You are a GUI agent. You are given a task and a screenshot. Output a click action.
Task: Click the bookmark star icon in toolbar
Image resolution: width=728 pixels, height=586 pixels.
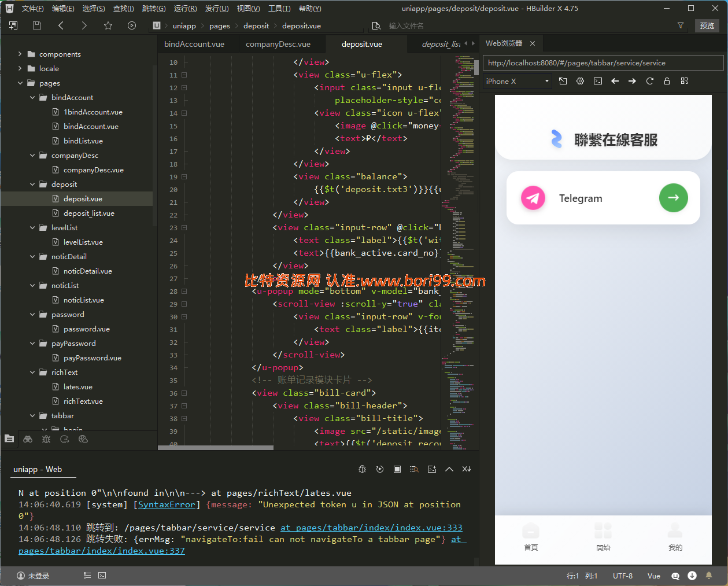click(x=108, y=25)
